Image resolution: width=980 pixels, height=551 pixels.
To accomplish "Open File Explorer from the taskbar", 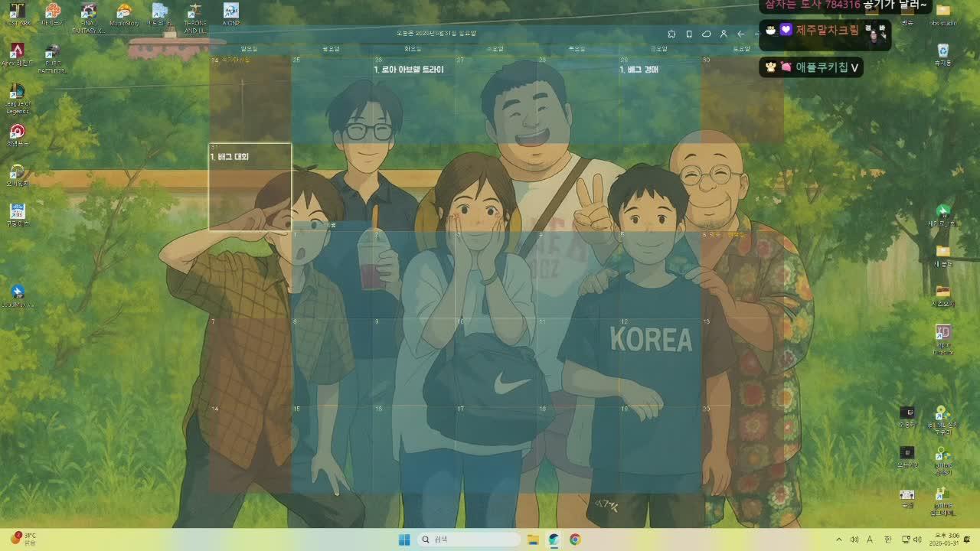I will 534,540.
